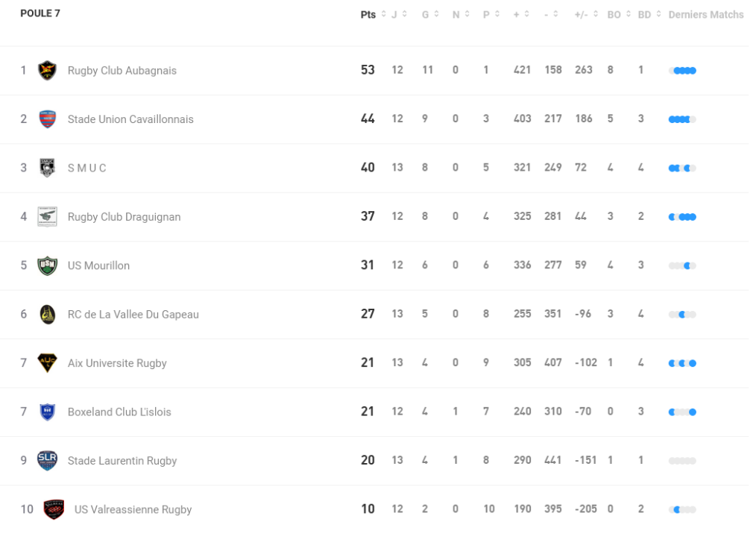Screen dimensions: 756x557
Task: Click RC de La Vallee Du Gapeau logo
Action: tap(47, 314)
